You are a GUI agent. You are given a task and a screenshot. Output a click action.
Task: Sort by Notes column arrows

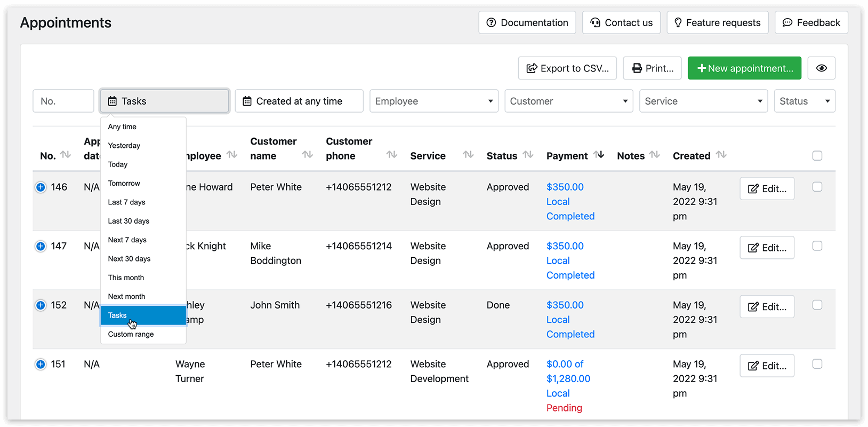655,155
